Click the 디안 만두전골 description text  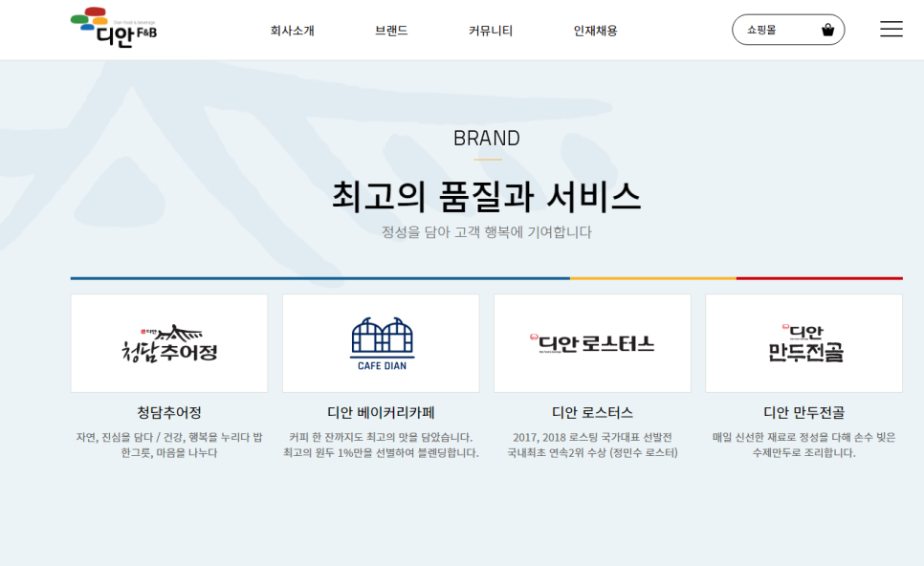pyautogui.click(x=803, y=445)
